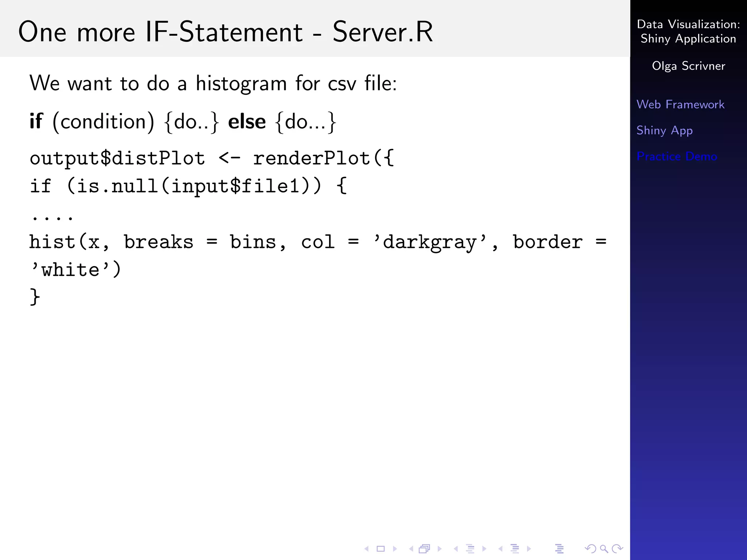Go to next frame arrow beside stacked frames icon
The image size is (747, 560).
[440, 549]
